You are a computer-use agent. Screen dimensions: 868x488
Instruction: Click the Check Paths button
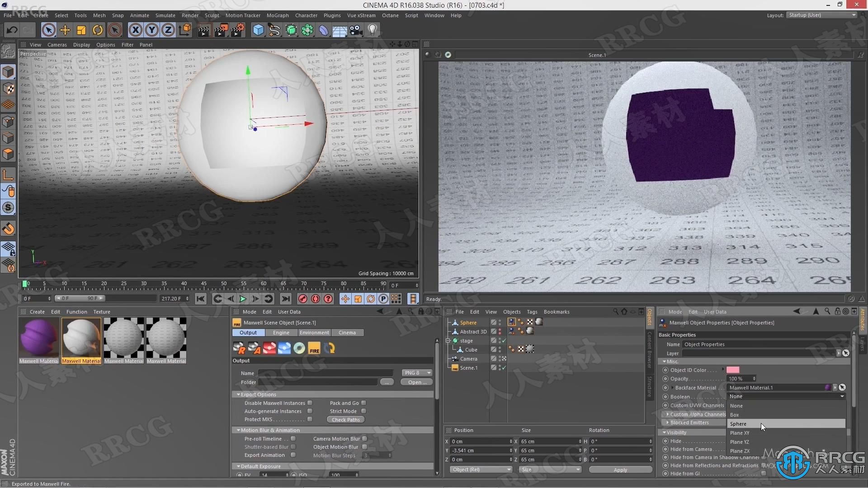[346, 420]
